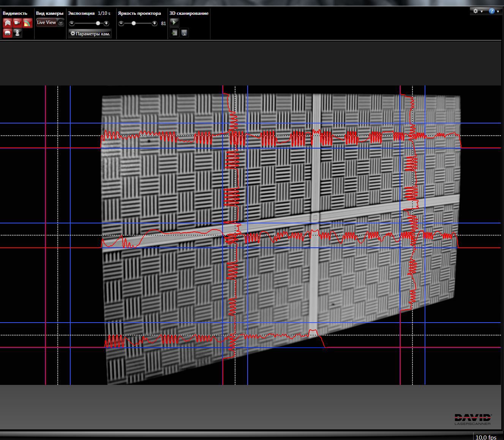
Task: Click the exposure slider handle
Action: (x=98, y=24)
